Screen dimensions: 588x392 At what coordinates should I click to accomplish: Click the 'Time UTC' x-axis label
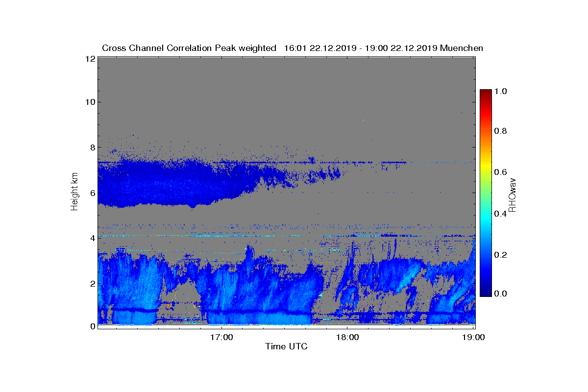(286, 346)
